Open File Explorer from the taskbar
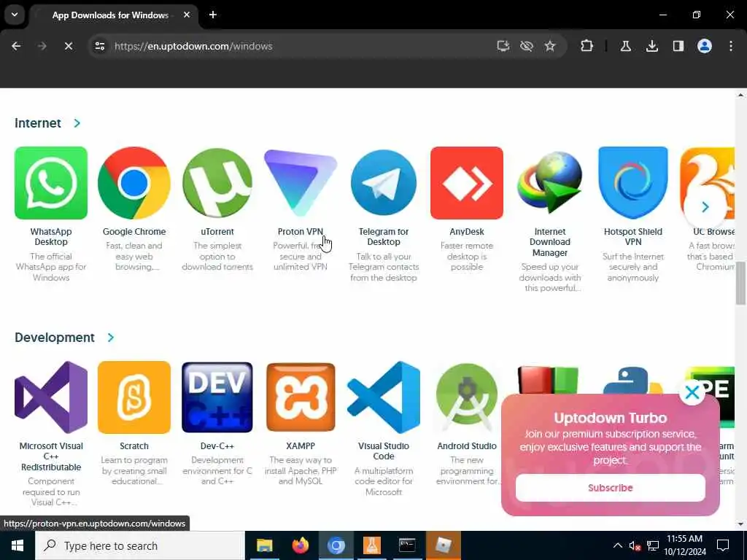747x560 pixels. coord(264,545)
